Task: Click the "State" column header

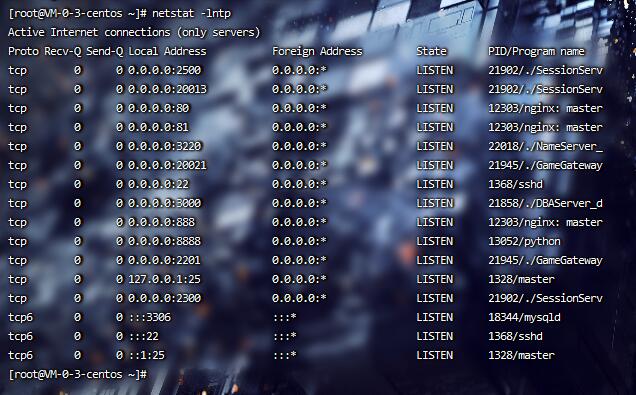Action: point(432,52)
